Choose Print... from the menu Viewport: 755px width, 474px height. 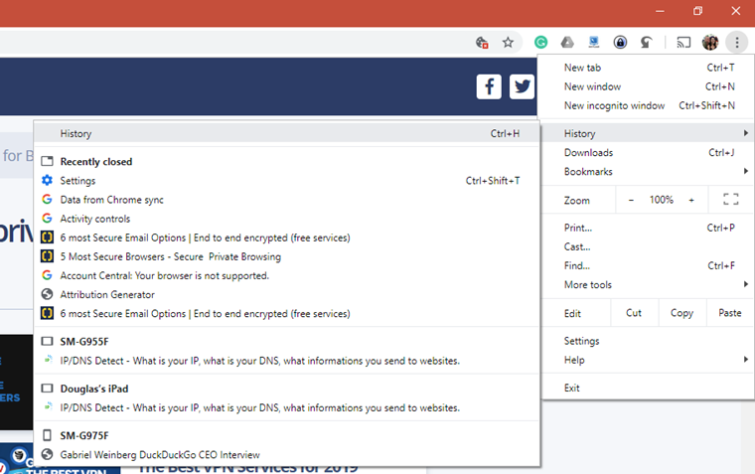(x=648, y=227)
